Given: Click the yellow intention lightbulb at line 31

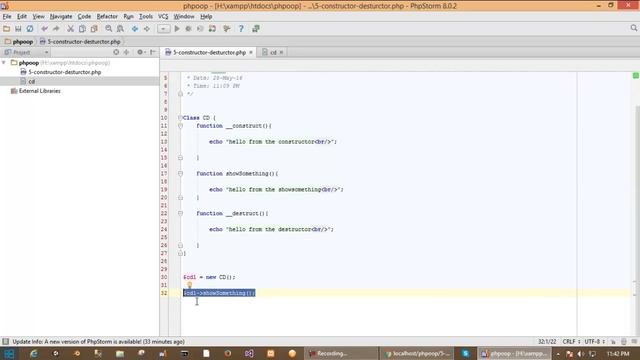Looking at the screenshot, I should point(189,285).
